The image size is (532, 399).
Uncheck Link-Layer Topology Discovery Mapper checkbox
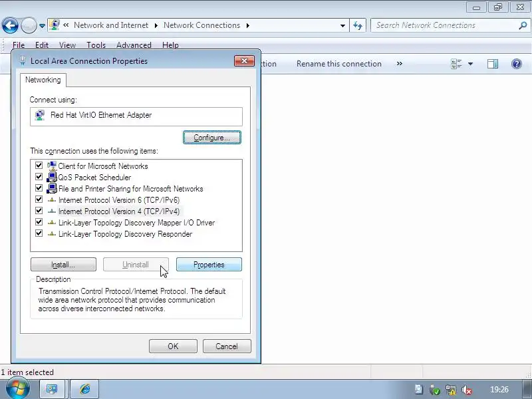coord(39,222)
